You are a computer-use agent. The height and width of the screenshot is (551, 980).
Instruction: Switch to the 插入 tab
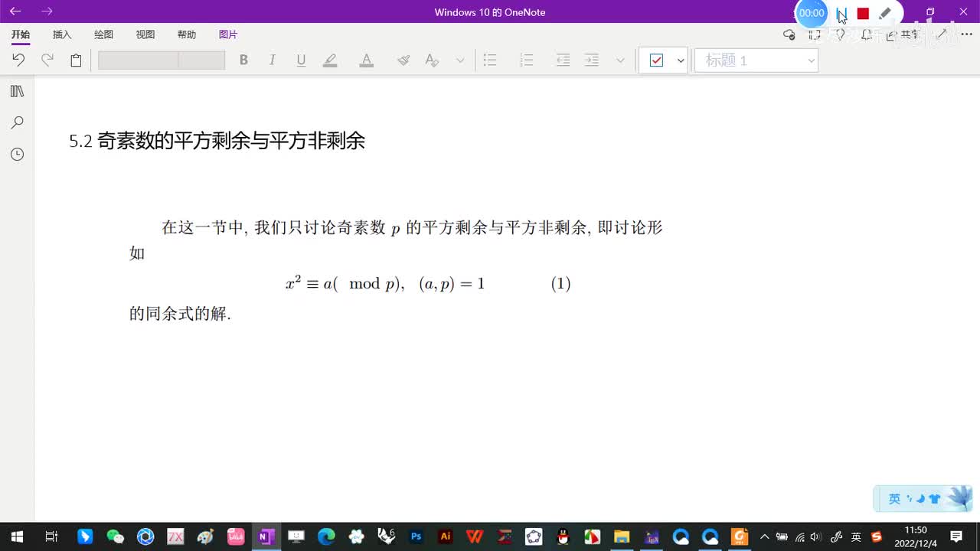click(x=62, y=34)
